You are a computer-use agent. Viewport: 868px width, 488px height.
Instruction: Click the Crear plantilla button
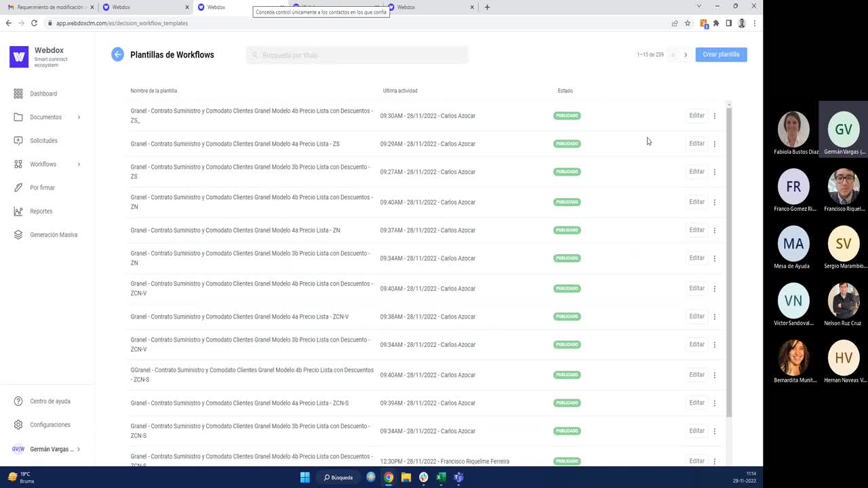(x=721, y=54)
